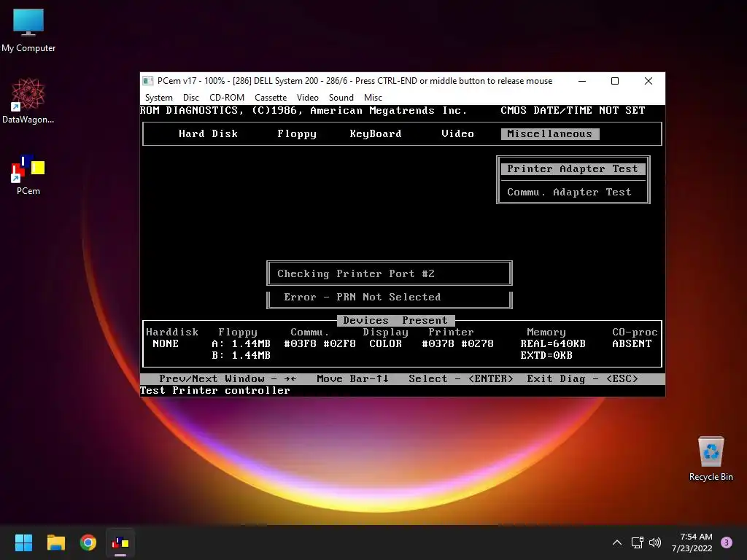Open the Disc menu in PCem

pyautogui.click(x=191, y=98)
